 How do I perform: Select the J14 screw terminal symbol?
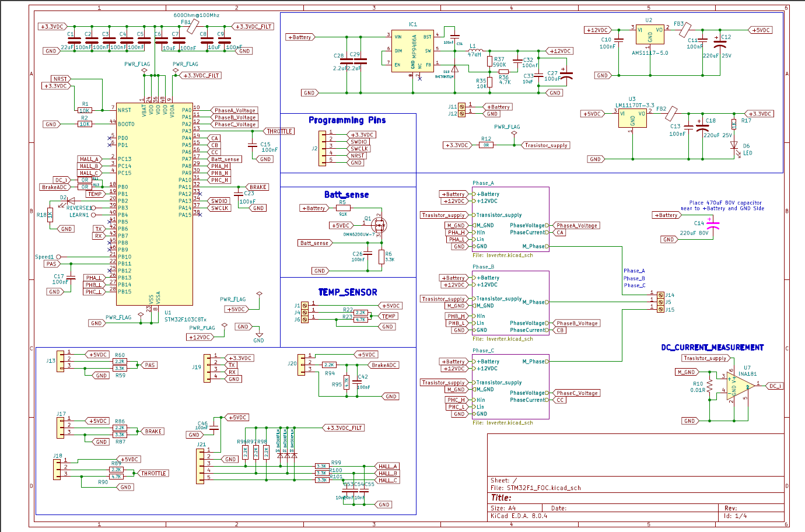click(660, 295)
